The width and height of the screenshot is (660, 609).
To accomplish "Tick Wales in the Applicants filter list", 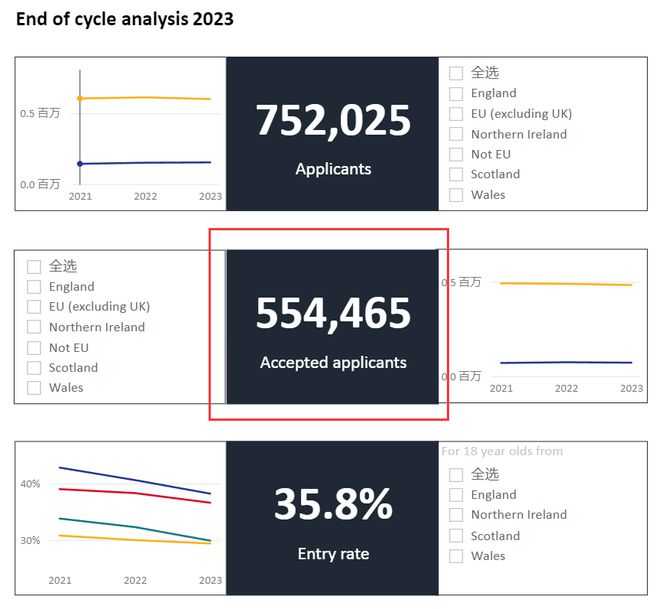I will [x=456, y=195].
